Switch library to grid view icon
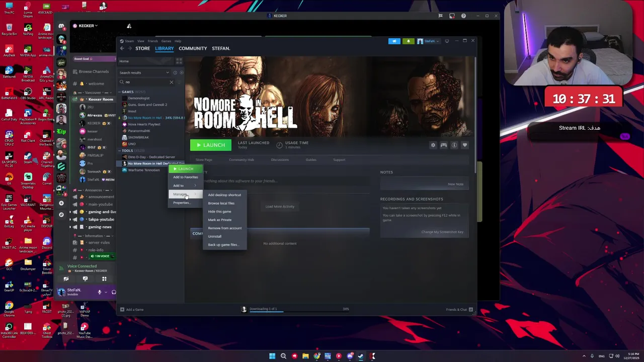 (179, 61)
